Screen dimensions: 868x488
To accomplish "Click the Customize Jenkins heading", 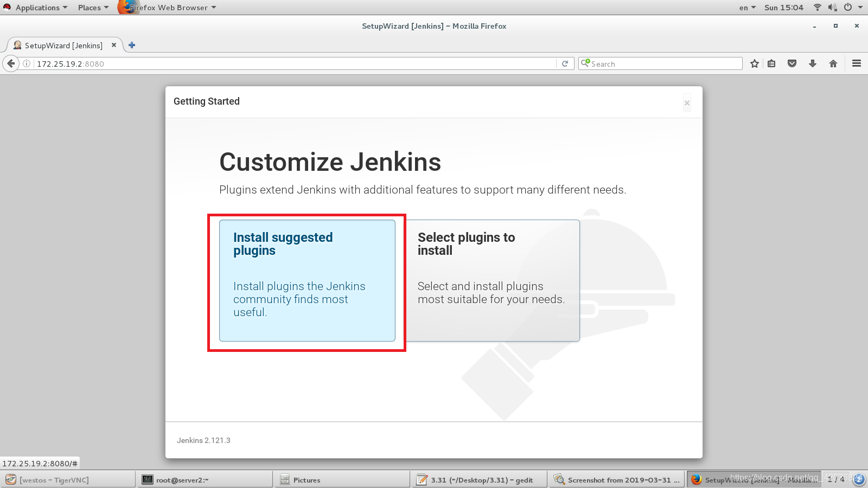I will click(x=330, y=162).
